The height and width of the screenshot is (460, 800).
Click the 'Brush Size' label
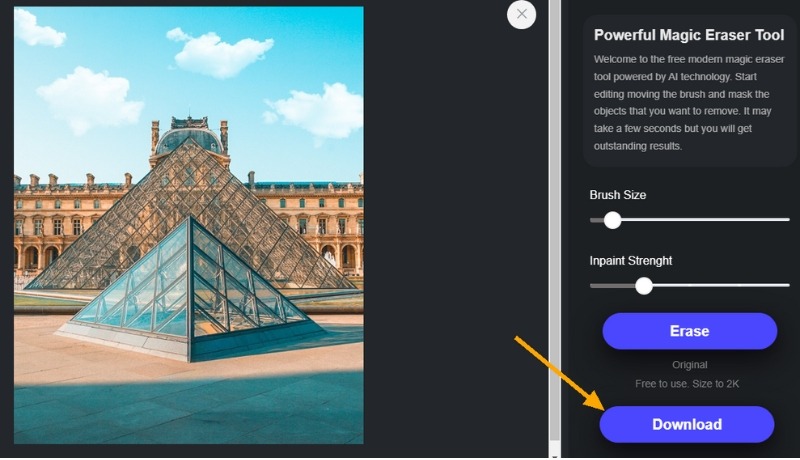click(x=617, y=195)
